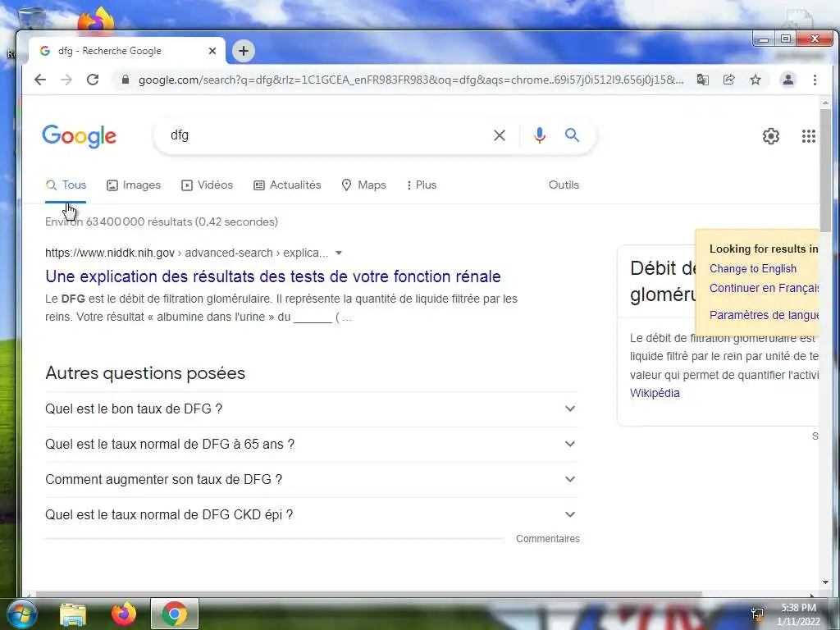Click the share page icon
This screenshot has width=840, height=630.
[728, 80]
